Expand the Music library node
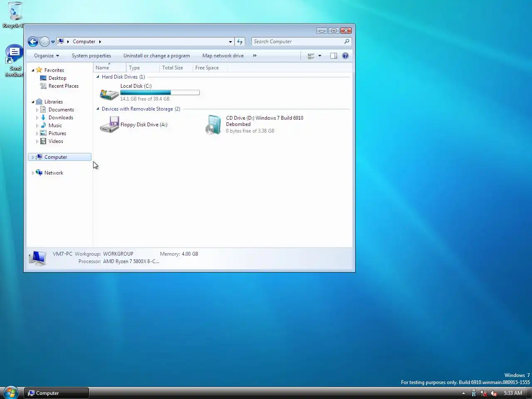Screen dimensions: 532x399 click(37, 126)
